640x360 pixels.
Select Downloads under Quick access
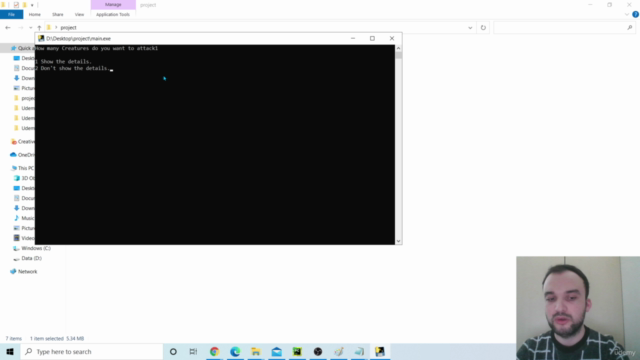click(24, 78)
